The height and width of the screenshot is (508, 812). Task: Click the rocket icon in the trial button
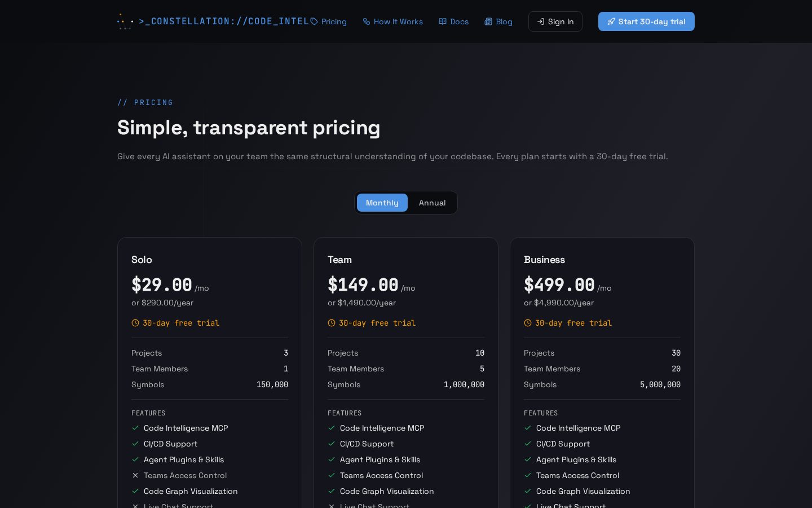click(611, 21)
